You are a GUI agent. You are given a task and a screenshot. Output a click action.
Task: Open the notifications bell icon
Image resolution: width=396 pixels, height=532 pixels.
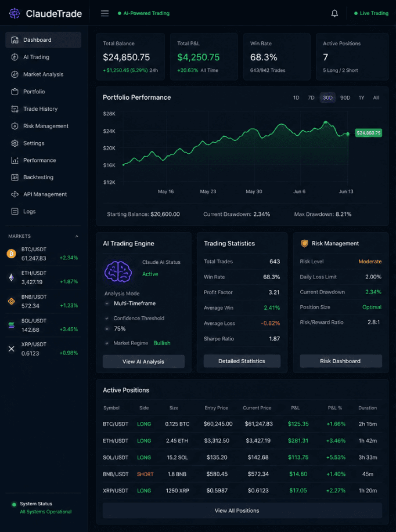click(334, 13)
